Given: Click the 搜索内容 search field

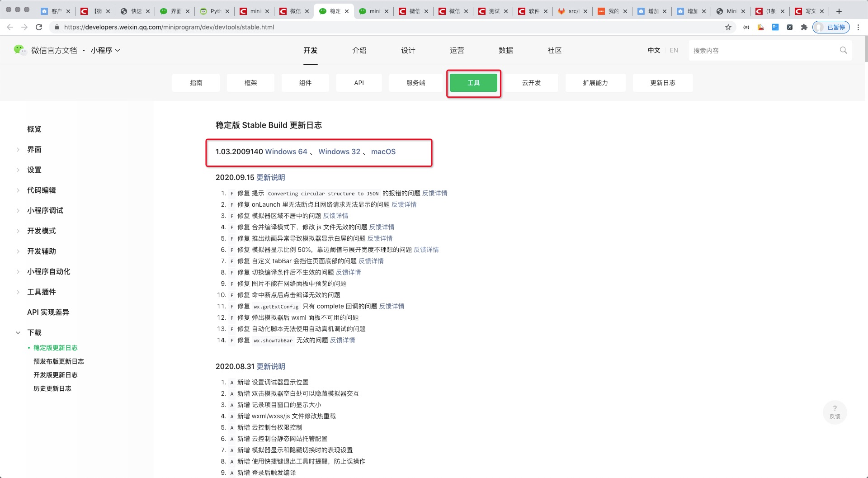Looking at the screenshot, I should (x=764, y=50).
